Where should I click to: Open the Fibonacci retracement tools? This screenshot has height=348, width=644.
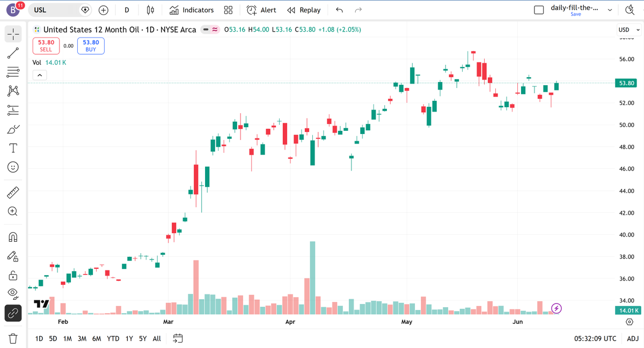(13, 72)
